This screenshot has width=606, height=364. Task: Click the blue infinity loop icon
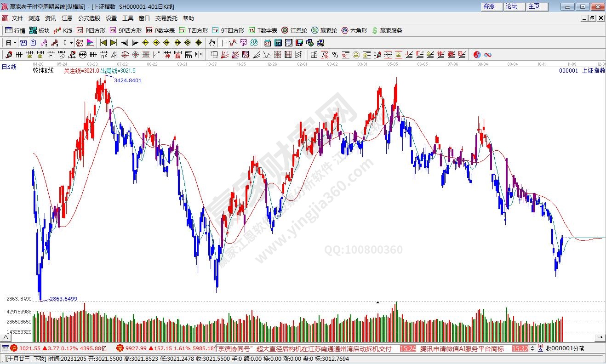pos(488,55)
